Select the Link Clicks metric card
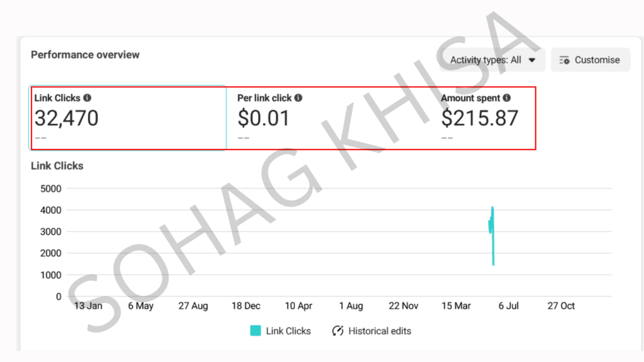The width and height of the screenshot is (644, 362). click(128, 118)
